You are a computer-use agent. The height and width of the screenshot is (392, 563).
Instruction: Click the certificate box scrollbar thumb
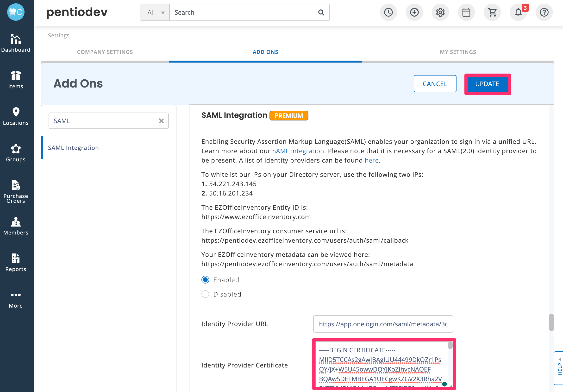tap(450, 345)
